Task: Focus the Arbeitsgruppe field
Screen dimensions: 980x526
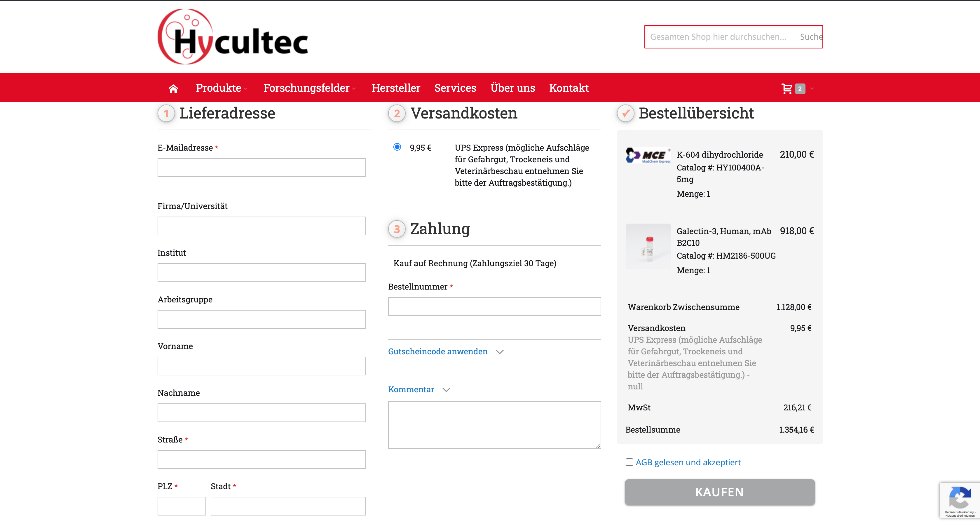Action: (261, 319)
